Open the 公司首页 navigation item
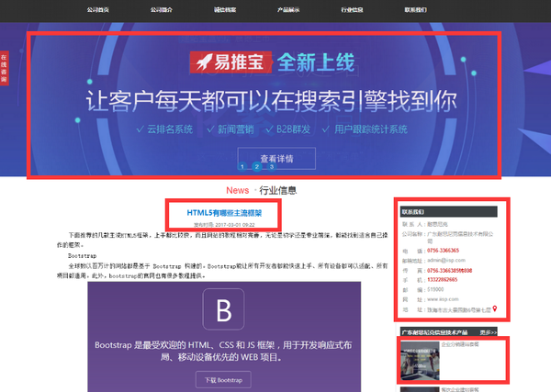The height and width of the screenshot is (392, 551). pyautogui.click(x=98, y=10)
